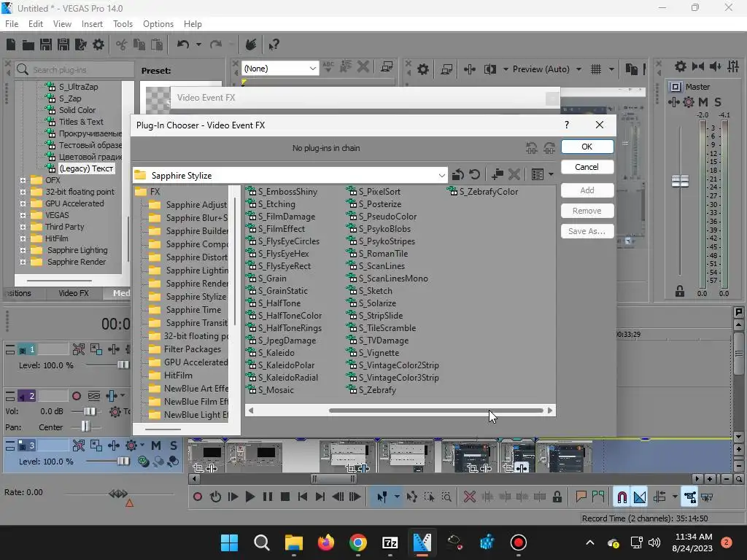Click horizontal scrollbar in plug-in list
This screenshot has height=560, width=747.
(x=436, y=411)
